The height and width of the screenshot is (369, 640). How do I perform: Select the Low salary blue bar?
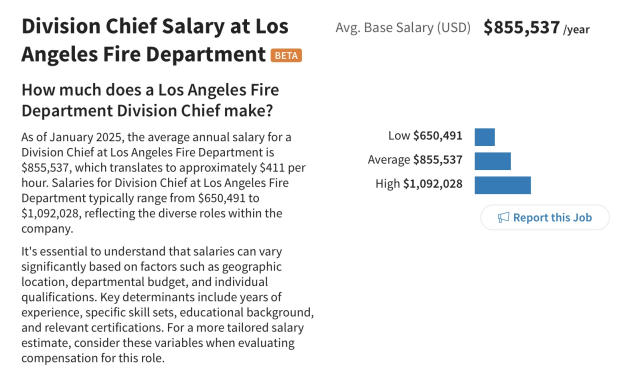[484, 137]
